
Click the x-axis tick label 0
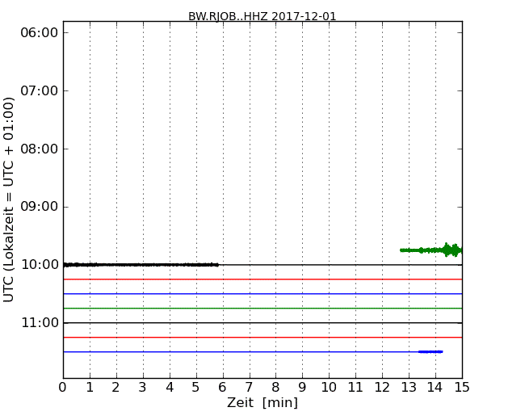tap(63, 387)
